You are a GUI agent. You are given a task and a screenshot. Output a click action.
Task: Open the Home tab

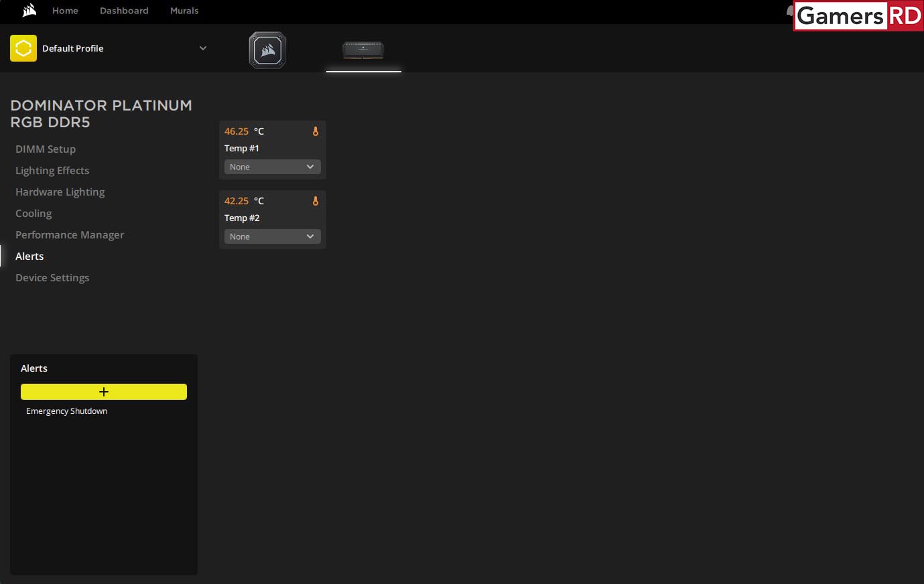[x=65, y=11]
